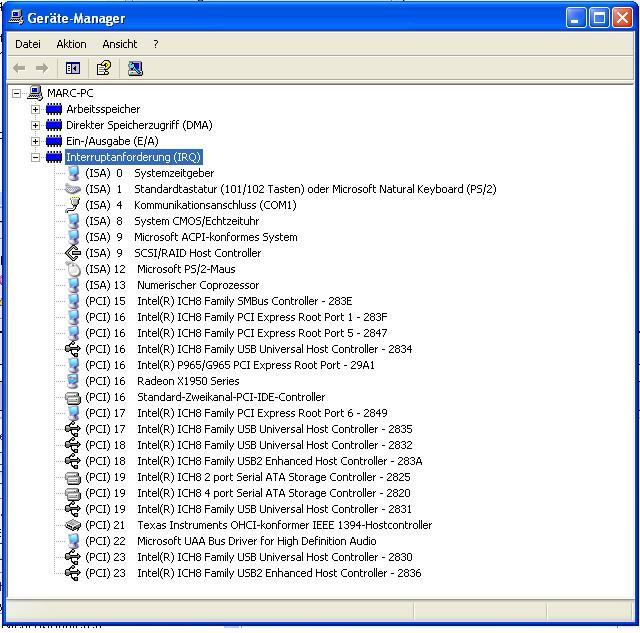Viewport: 640px width, 633px height.
Task: Minimize the Geräte-Manager window
Action: (x=576, y=18)
